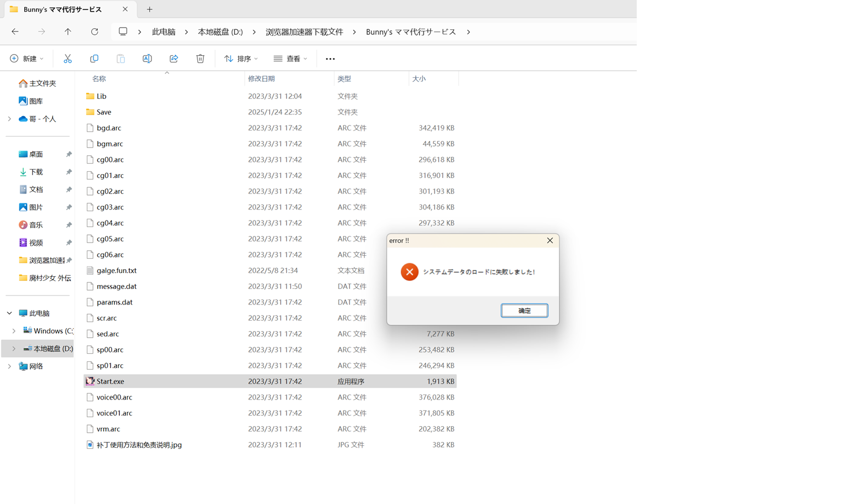Go up one folder level arrow
849x504 pixels.
coord(68,32)
